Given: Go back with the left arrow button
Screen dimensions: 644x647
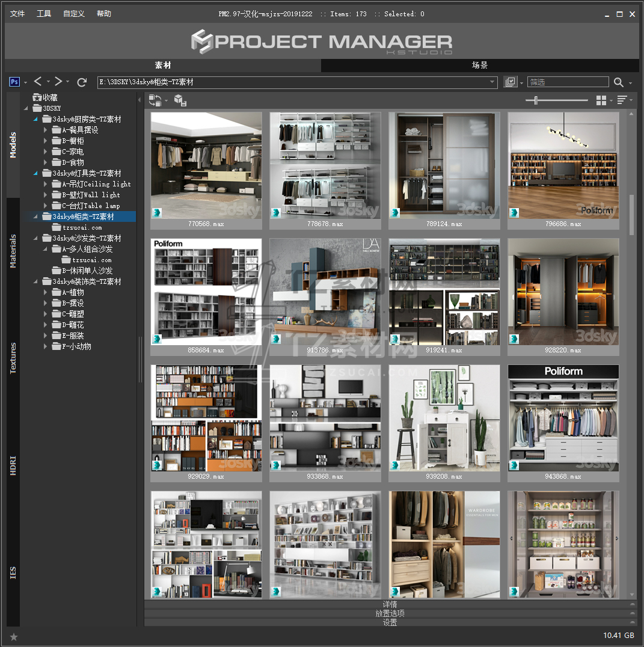Looking at the screenshot, I should click(38, 82).
